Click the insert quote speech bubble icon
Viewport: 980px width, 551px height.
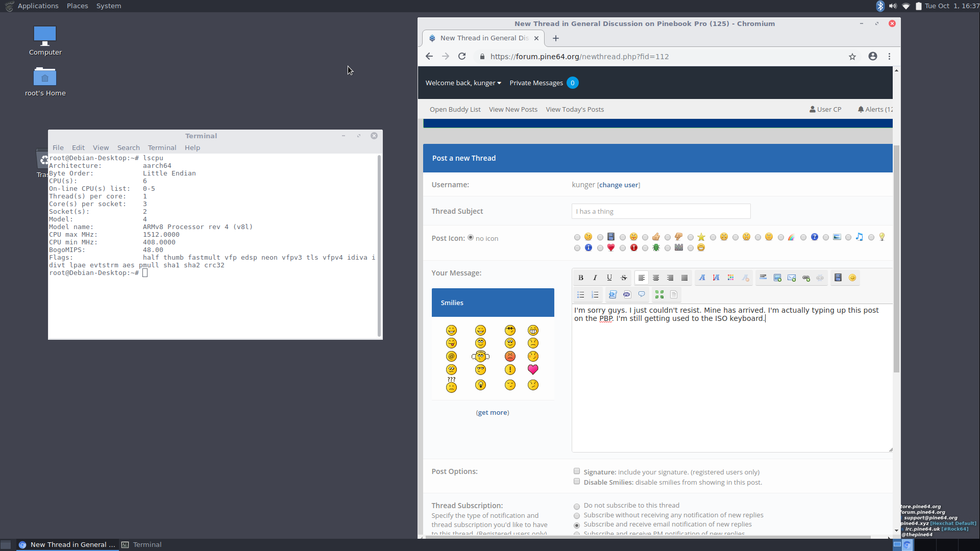[x=641, y=294]
